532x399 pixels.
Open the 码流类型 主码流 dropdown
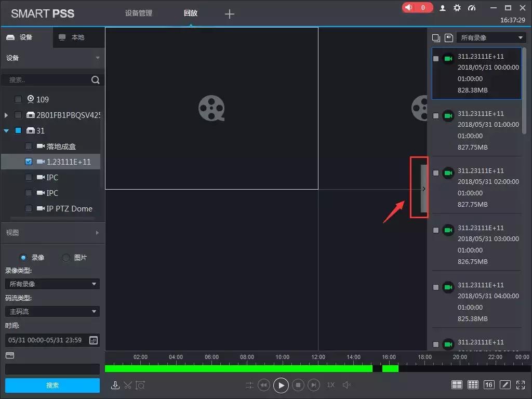click(x=52, y=312)
